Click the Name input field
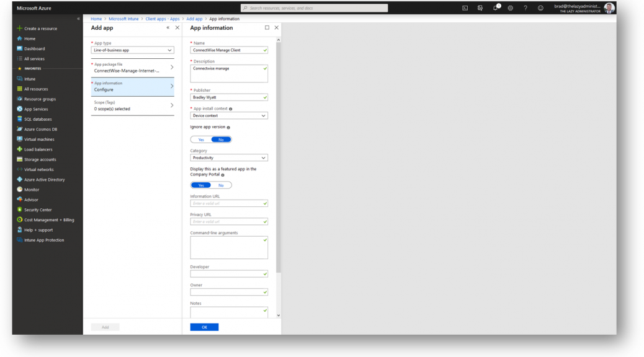Viewport: 644px width, 357px height. point(229,50)
